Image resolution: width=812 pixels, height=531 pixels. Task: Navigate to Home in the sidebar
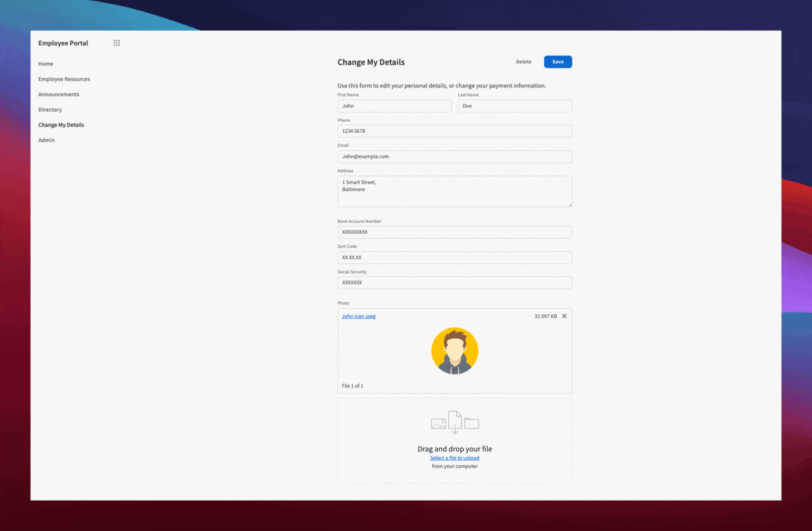[45, 64]
